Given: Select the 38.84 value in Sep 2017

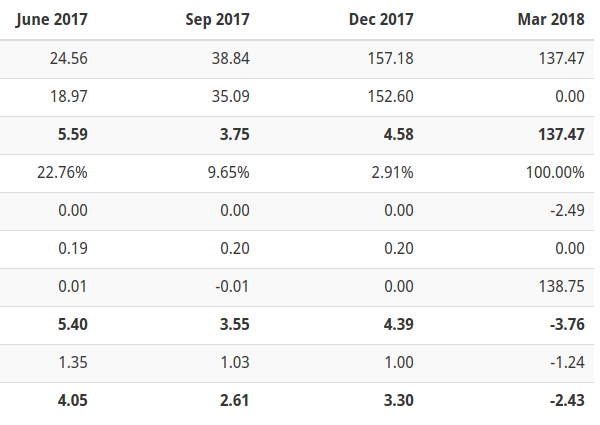Looking at the screenshot, I should (231, 59).
